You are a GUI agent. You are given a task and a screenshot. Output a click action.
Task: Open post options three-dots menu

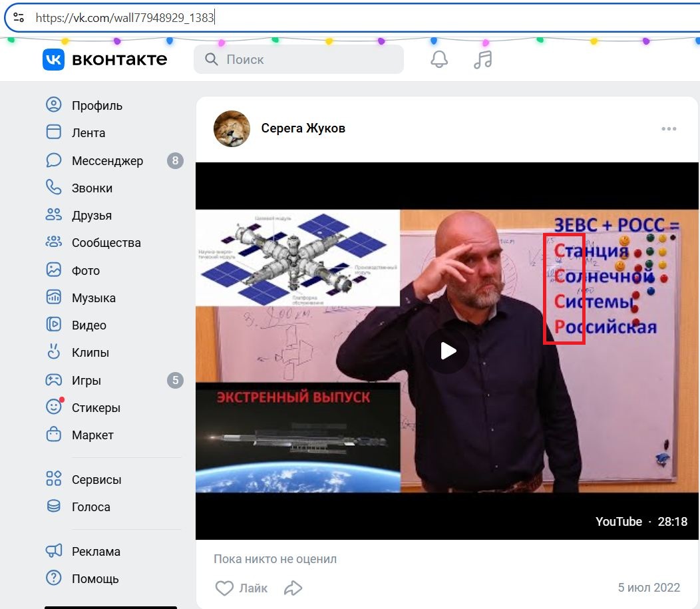click(x=669, y=129)
